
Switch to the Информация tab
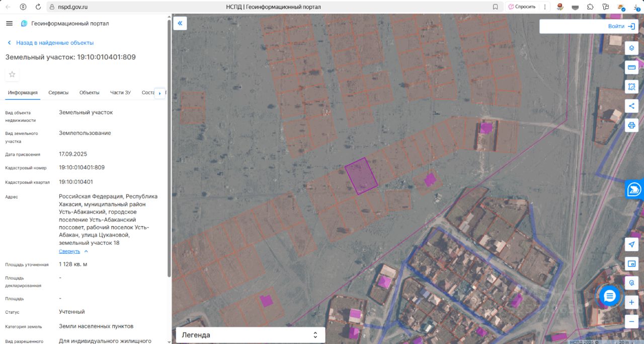point(23,93)
